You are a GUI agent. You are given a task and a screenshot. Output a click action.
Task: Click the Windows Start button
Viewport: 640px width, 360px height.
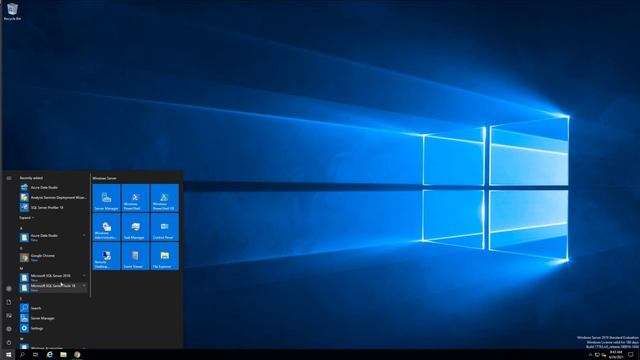coord(8,355)
